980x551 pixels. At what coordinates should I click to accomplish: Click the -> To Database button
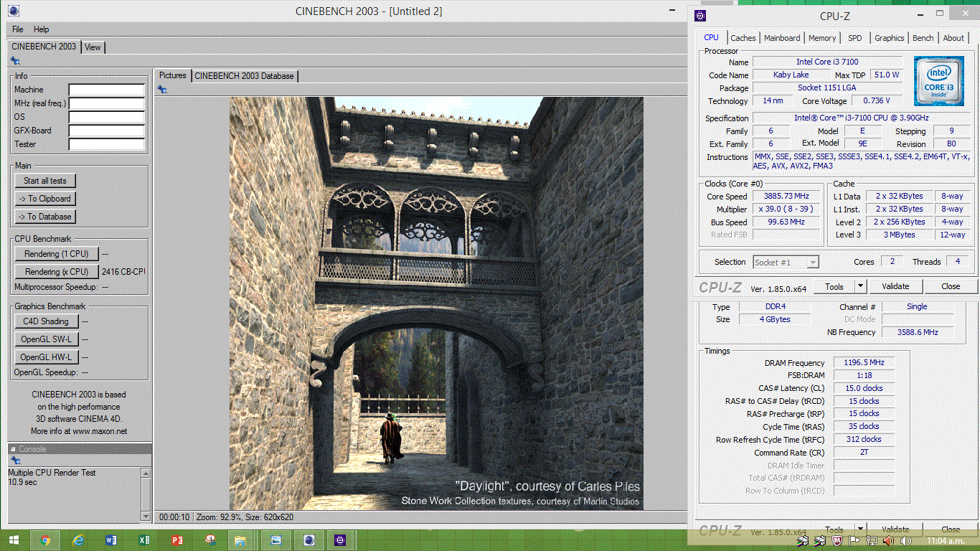(x=45, y=217)
